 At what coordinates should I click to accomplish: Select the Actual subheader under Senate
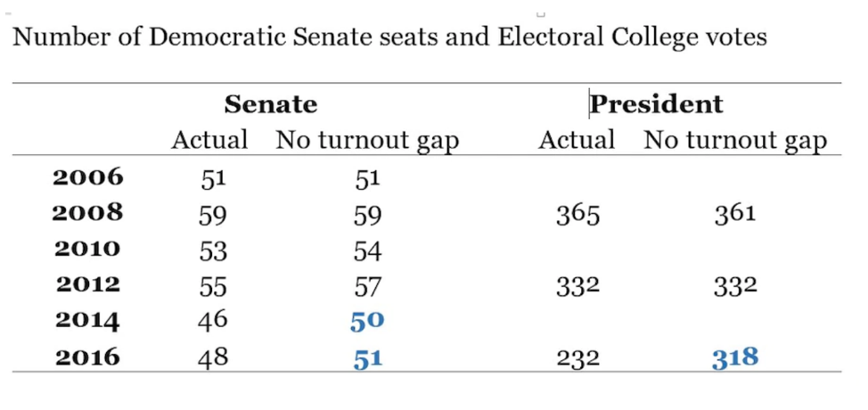[209, 140]
